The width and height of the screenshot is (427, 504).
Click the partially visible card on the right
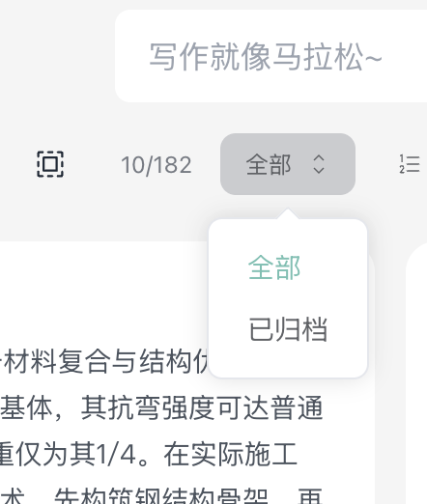(x=416, y=374)
